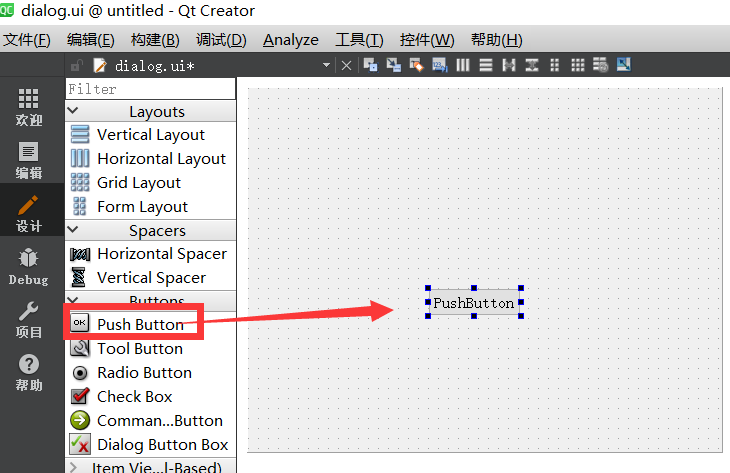Collapse the Buttons category
The image size is (730, 473).
tap(73, 300)
